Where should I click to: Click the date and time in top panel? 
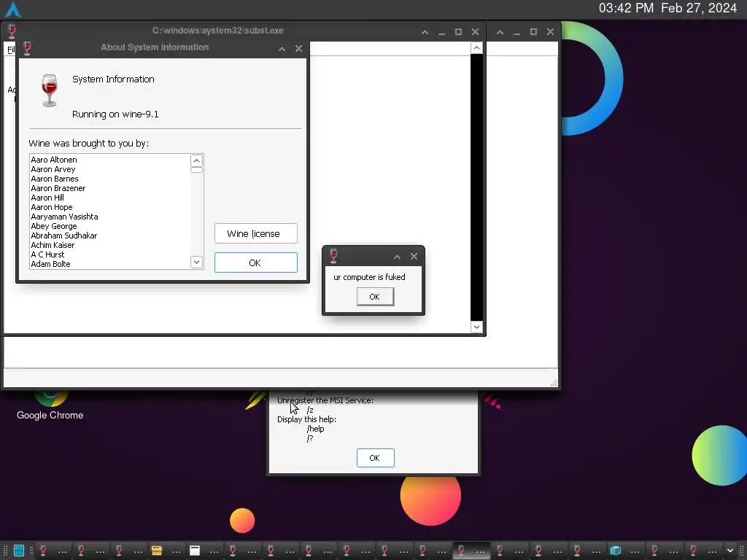click(667, 8)
